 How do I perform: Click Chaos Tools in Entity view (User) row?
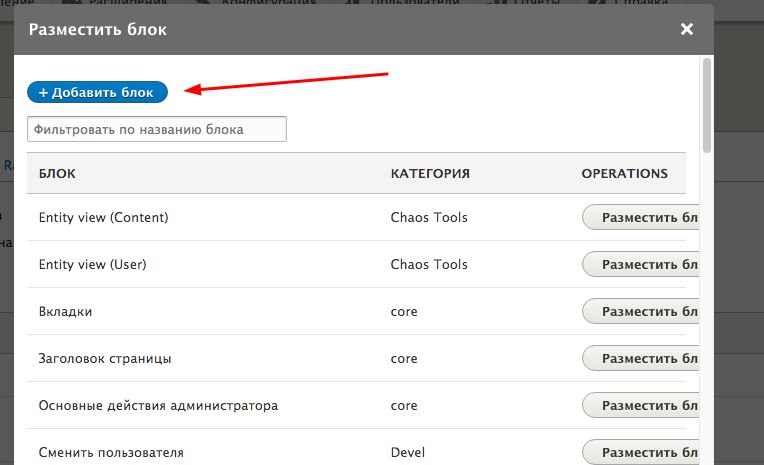pyautogui.click(x=429, y=264)
